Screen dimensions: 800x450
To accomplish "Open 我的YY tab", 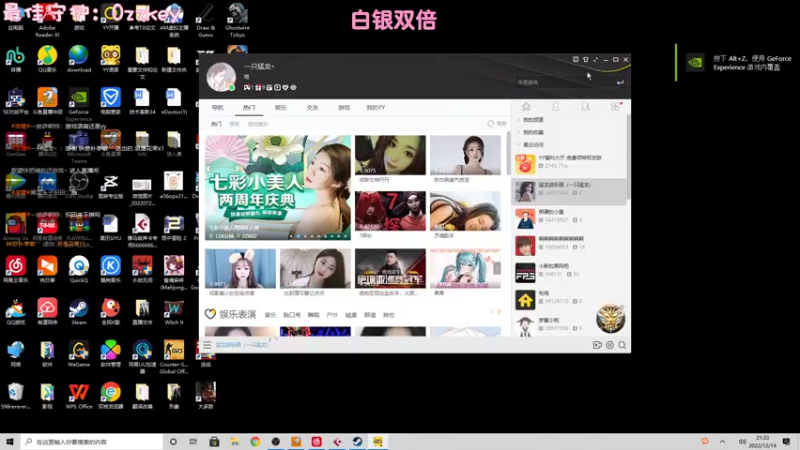I will pos(376,108).
